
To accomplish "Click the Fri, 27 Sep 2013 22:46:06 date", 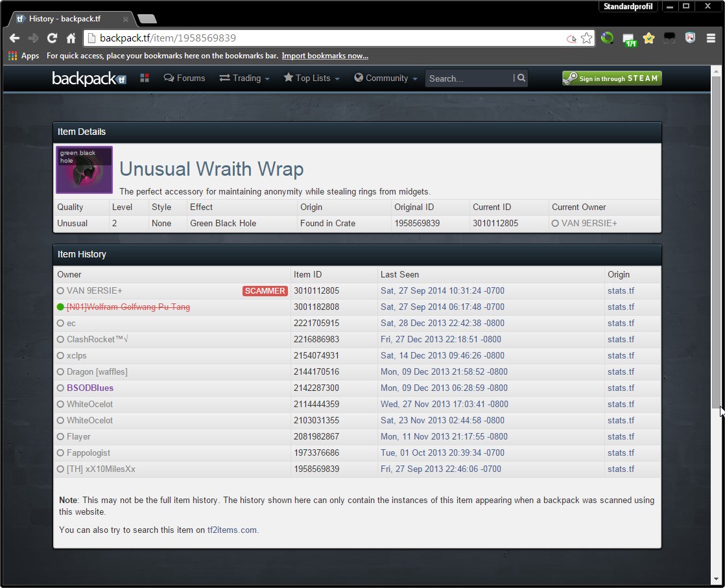I will coord(440,469).
